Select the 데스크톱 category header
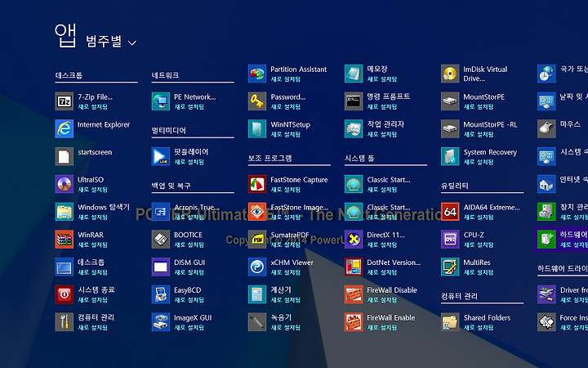Image resolution: width=588 pixels, height=368 pixels. coord(69,75)
